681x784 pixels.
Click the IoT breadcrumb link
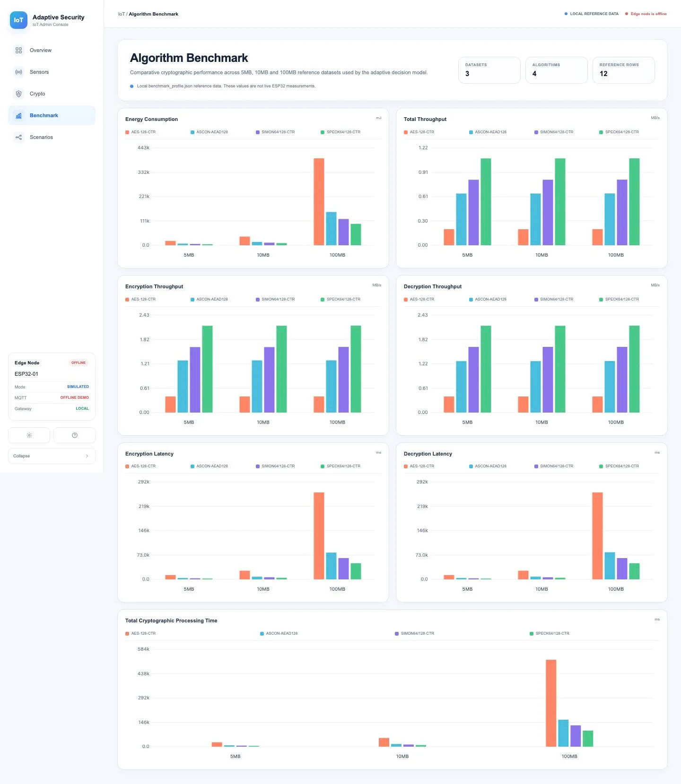pyautogui.click(x=121, y=14)
